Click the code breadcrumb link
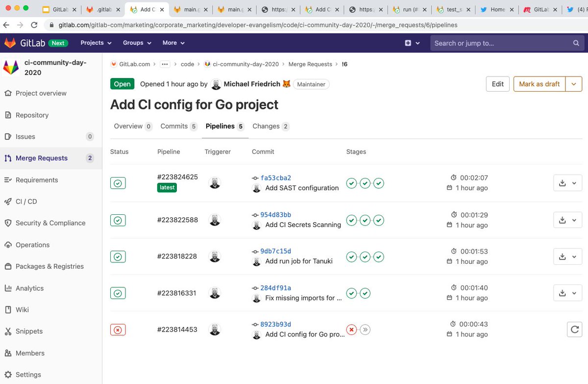Screen dimensions: 588x384 187,64
